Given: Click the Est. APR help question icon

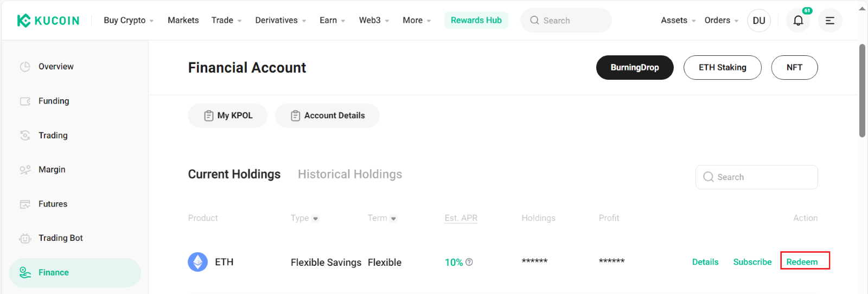Looking at the screenshot, I should pyautogui.click(x=469, y=262).
